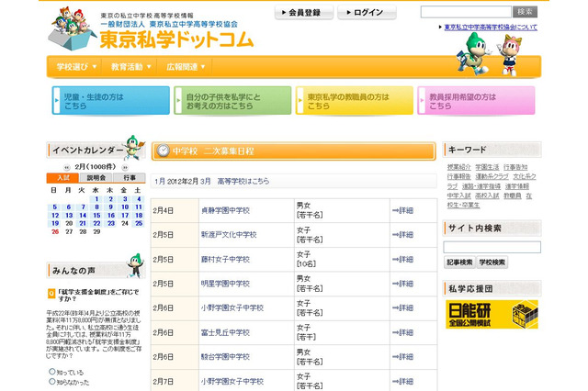Select date 21 in February calendar
This screenshot has width=588, height=391.
point(83,223)
